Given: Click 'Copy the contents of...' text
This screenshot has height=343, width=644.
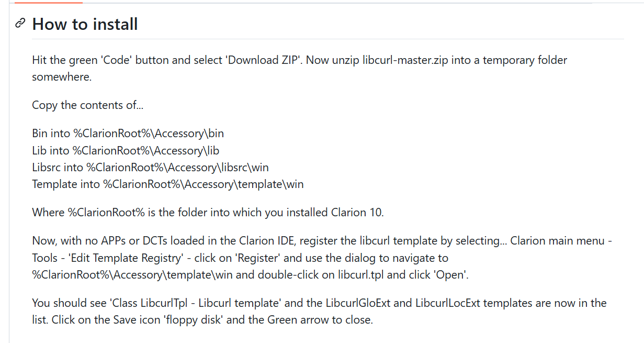Looking at the screenshot, I should 87,105.
